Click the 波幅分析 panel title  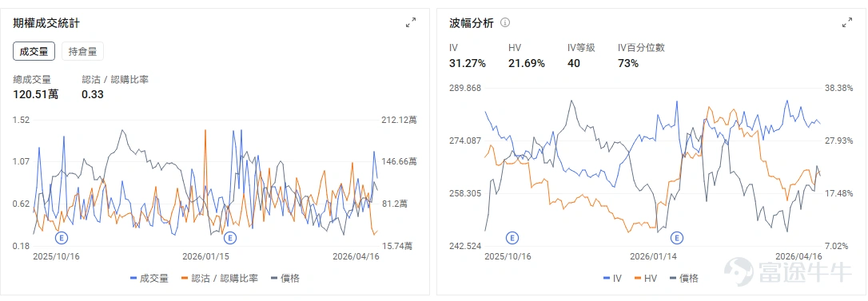pos(471,22)
